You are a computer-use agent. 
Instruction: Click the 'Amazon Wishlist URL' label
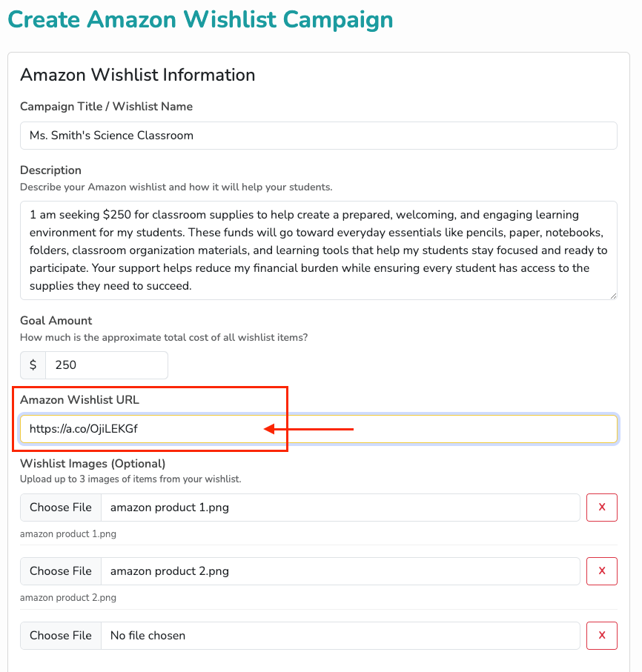(x=79, y=400)
